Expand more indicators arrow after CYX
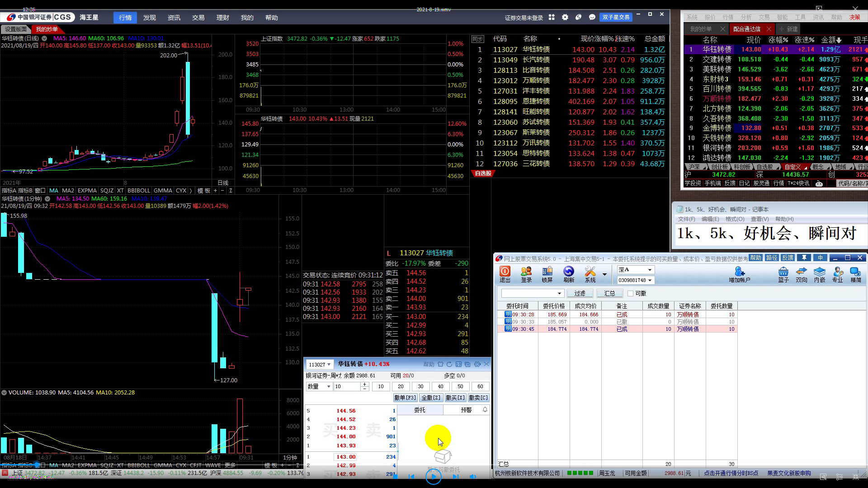 (x=191, y=191)
